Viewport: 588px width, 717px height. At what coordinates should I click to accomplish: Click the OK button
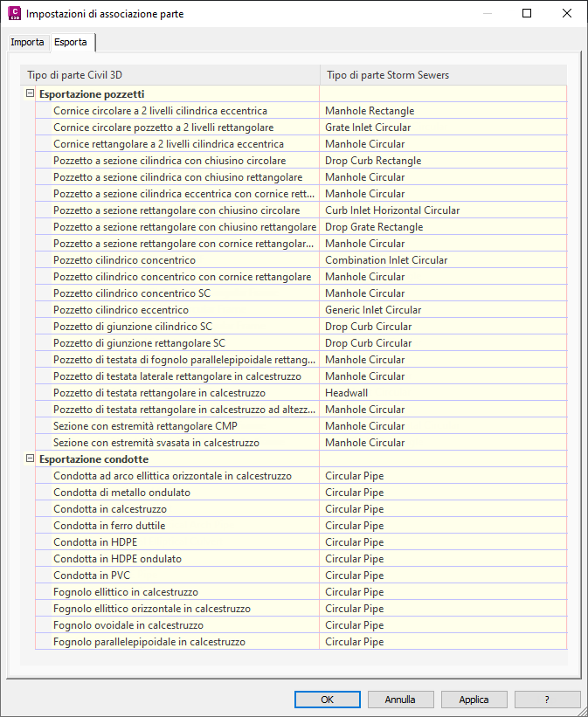pyautogui.click(x=328, y=700)
